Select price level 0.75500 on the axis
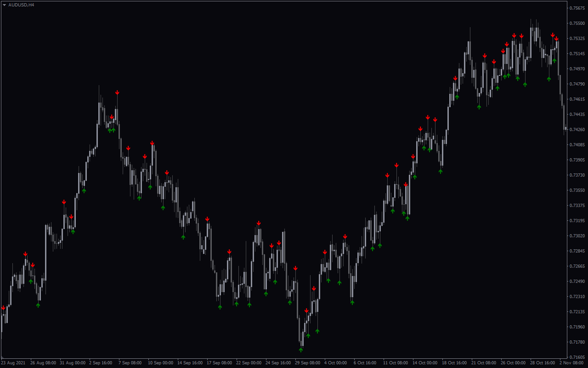The width and height of the screenshot is (588, 368). tap(577, 23)
